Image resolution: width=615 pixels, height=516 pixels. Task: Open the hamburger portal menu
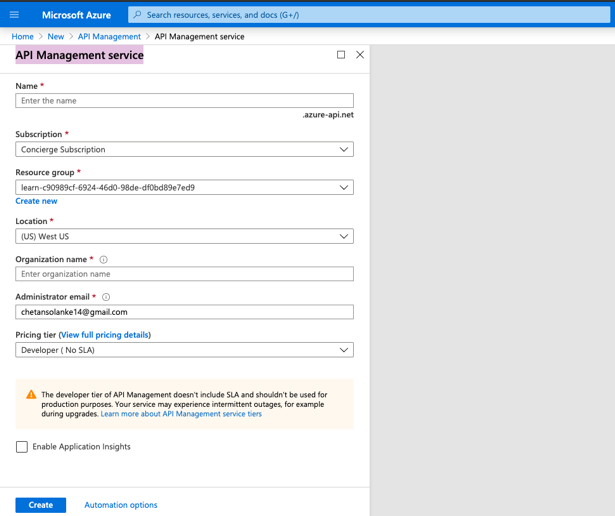click(x=14, y=15)
